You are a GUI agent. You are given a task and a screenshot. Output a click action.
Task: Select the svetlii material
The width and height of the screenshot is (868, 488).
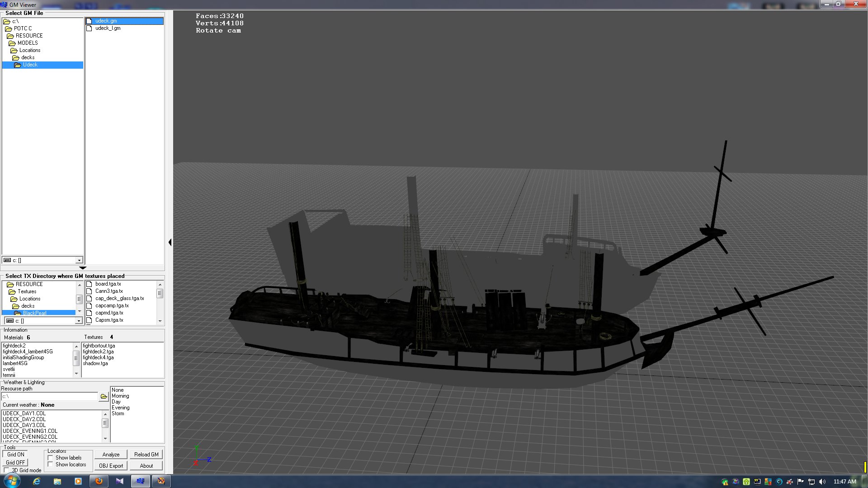[x=9, y=370]
